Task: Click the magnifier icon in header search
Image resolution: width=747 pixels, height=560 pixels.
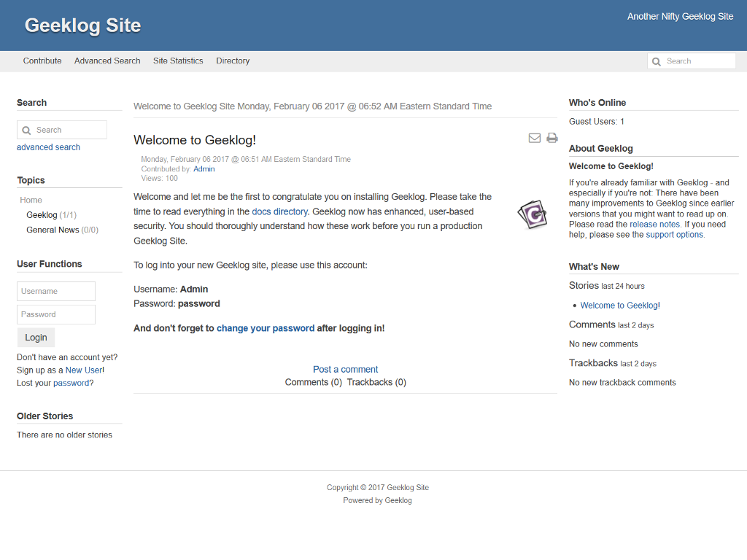Action: click(x=657, y=61)
